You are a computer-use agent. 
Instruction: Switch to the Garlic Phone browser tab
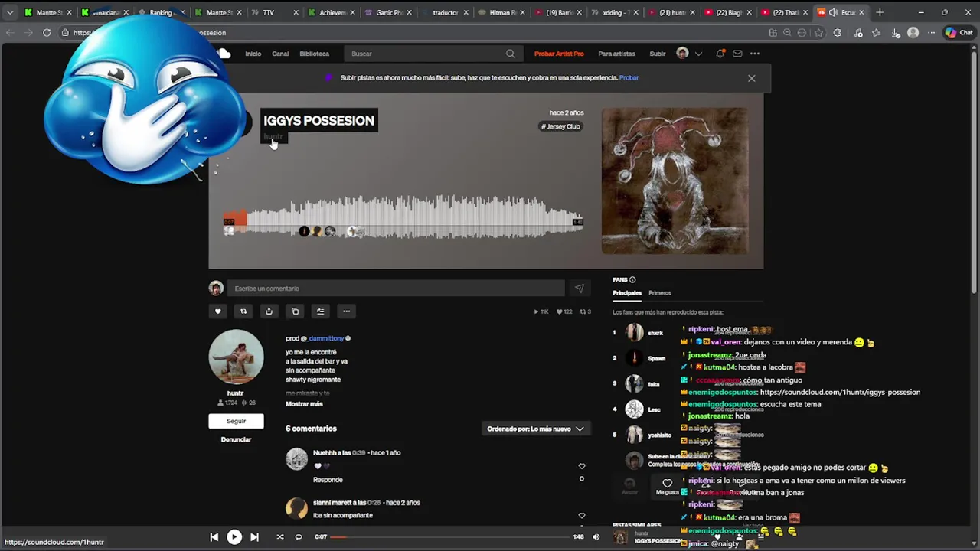(x=387, y=12)
